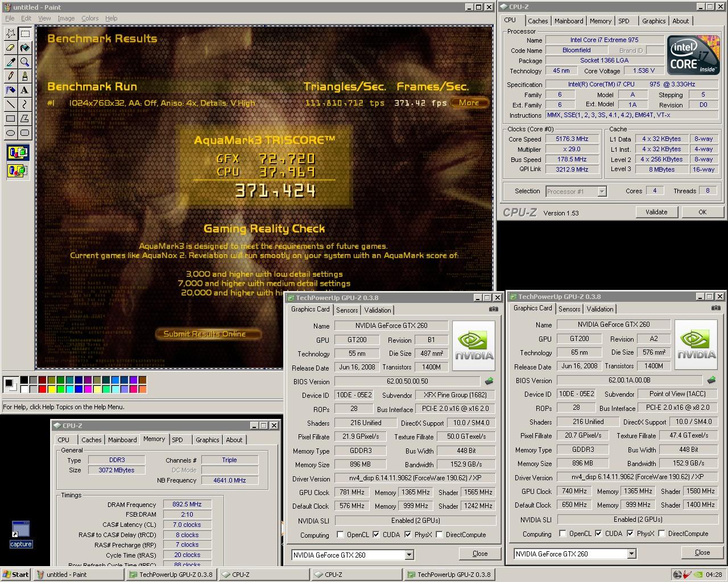Switch to Mainboard tab in top CPU-Z window
Image resolution: width=728 pixels, height=582 pixels.
[x=569, y=21]
